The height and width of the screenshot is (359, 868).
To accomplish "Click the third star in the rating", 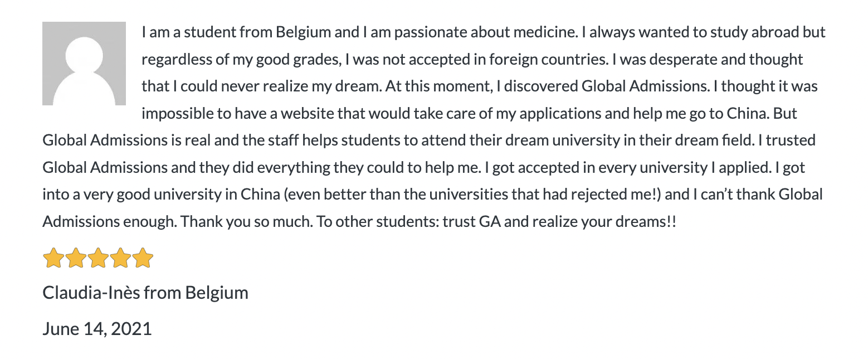I will tap(98, 259).
